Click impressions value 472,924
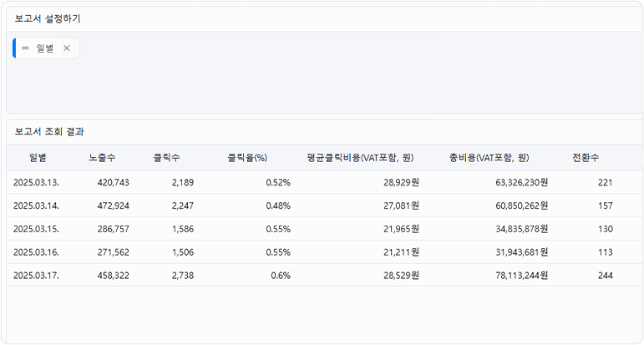 [114, 205]
